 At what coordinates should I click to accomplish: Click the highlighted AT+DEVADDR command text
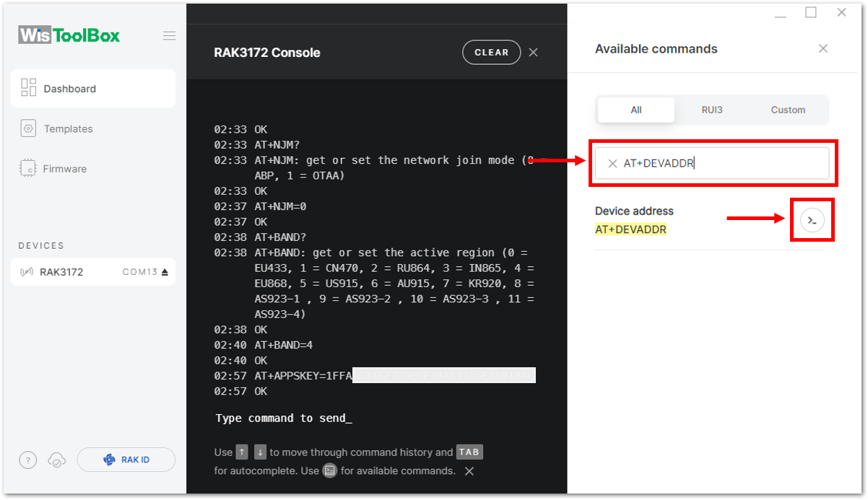point(631,229)
